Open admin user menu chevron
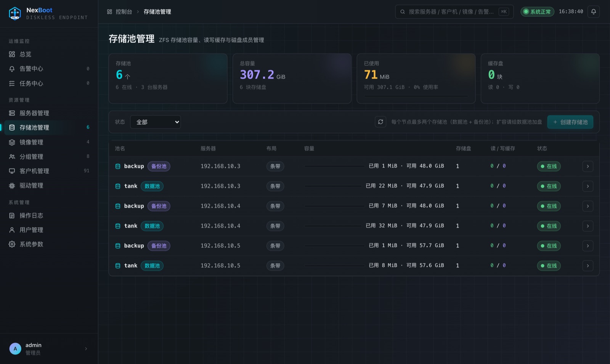This screenshot has height=364, width=610. [x=86, y=349]
